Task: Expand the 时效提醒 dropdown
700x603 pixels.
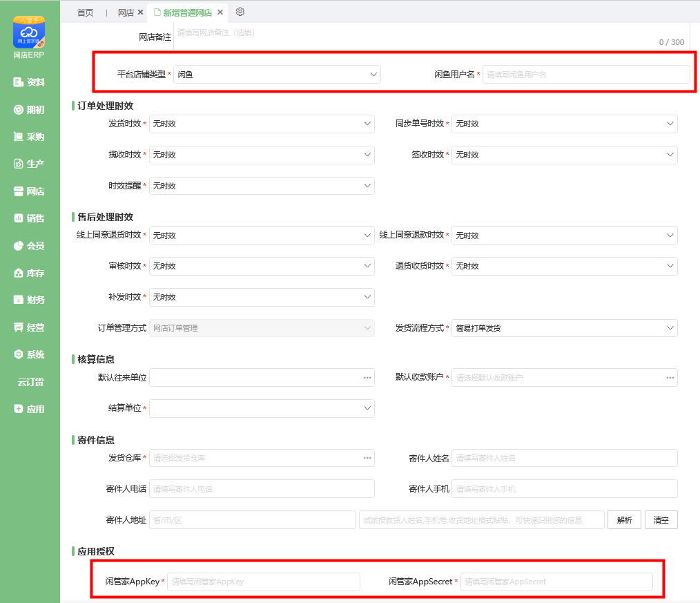Action: pos(262,185)
